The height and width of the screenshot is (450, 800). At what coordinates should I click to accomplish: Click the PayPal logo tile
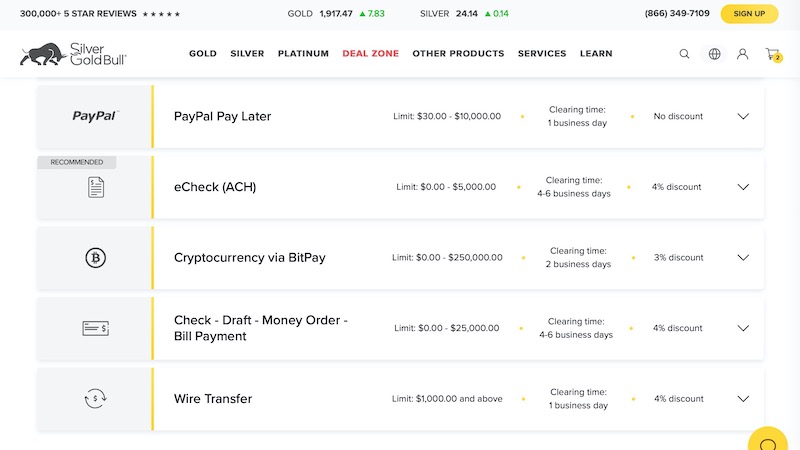coord(95,116)
